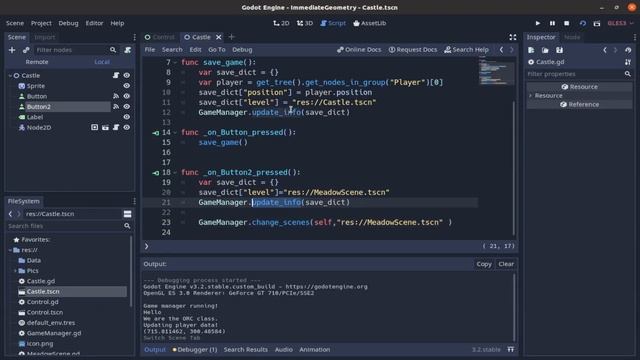
Task: Save the currently edited resource
Action: point(559,50)
